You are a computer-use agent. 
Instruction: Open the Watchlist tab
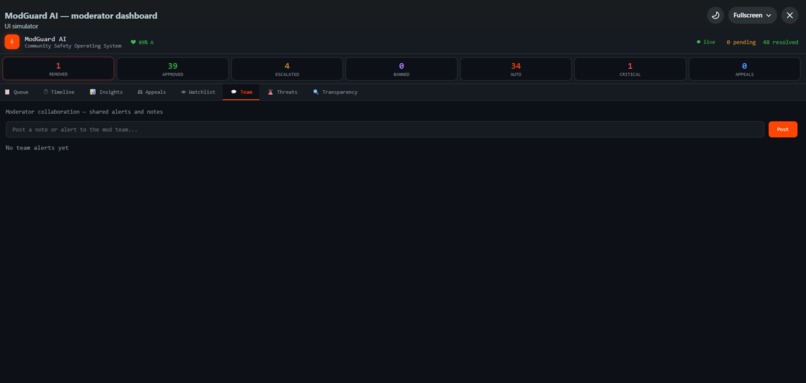pos(198,92)
